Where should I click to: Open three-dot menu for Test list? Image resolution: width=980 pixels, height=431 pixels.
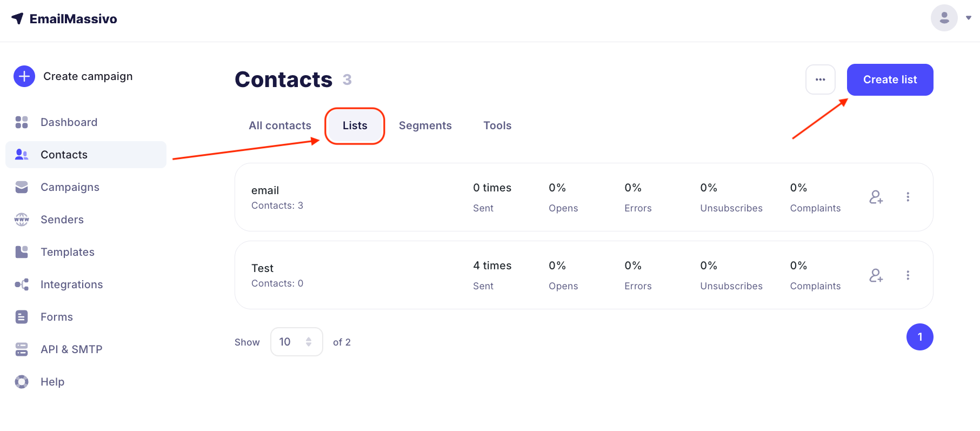(908, 275)
